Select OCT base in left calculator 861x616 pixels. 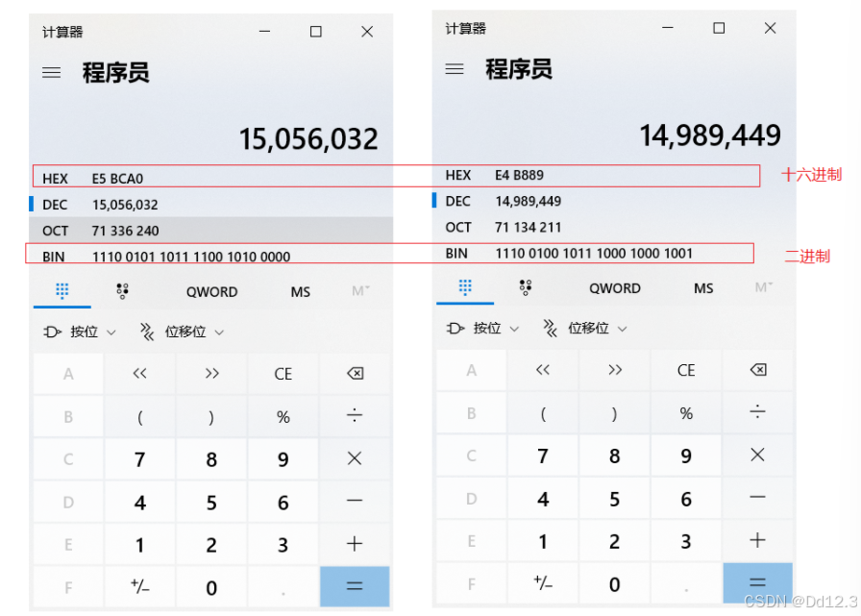tap(210, 231)
